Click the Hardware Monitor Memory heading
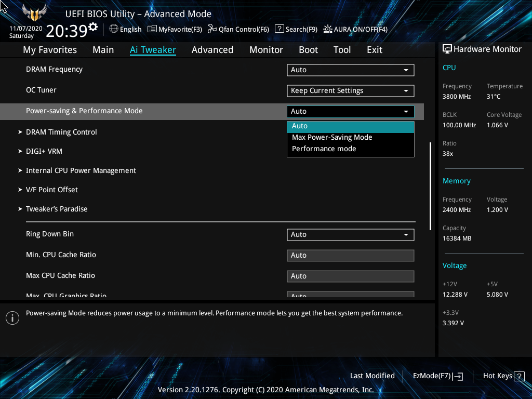Screen dimensions: 532x399 click(x=456, y=181)
